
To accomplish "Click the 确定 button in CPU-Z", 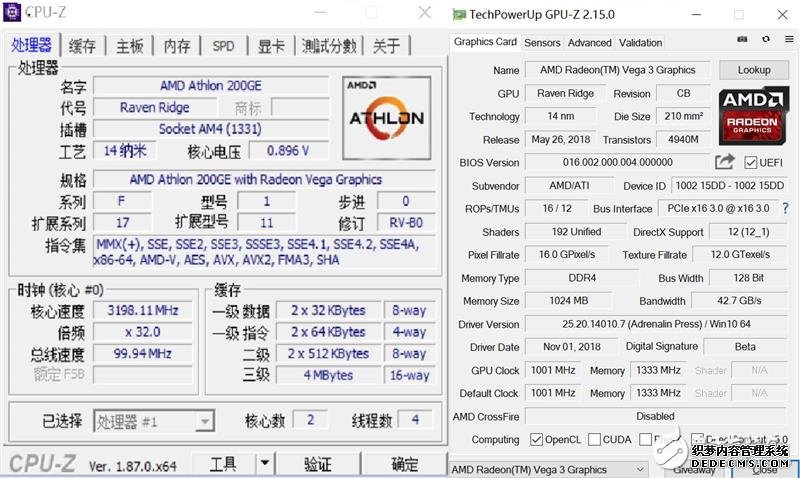I will point(404,464).
